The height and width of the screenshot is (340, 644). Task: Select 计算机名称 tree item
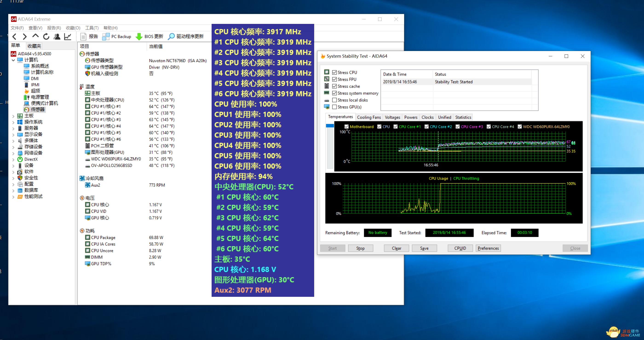(42, 72)
